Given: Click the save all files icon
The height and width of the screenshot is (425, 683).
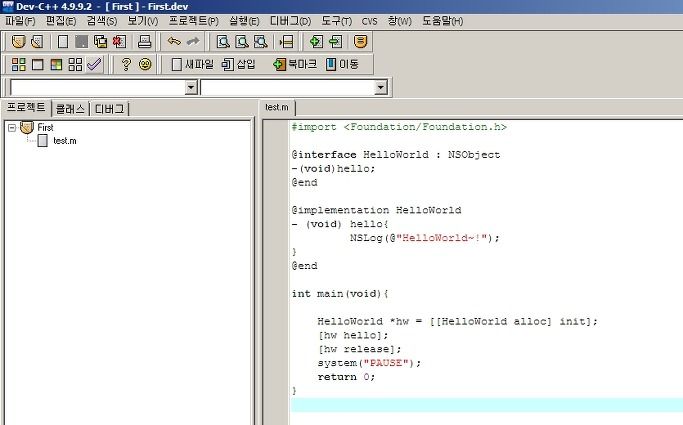Looking at the screenshot, I should click(x=101, y=41).
